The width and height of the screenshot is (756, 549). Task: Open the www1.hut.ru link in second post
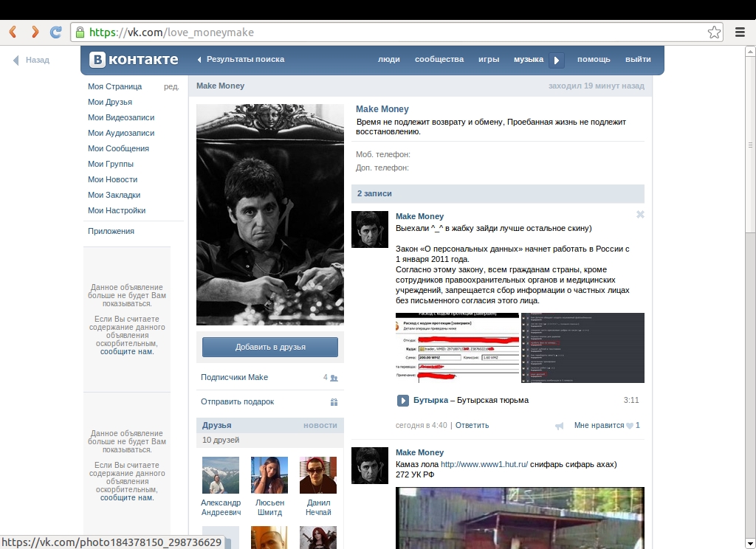[484, 464]
